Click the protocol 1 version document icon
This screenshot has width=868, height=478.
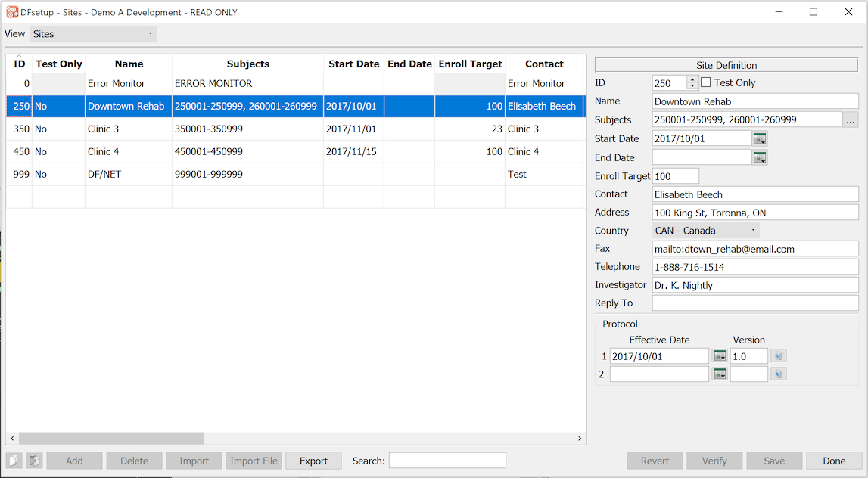tap(779, 356)
